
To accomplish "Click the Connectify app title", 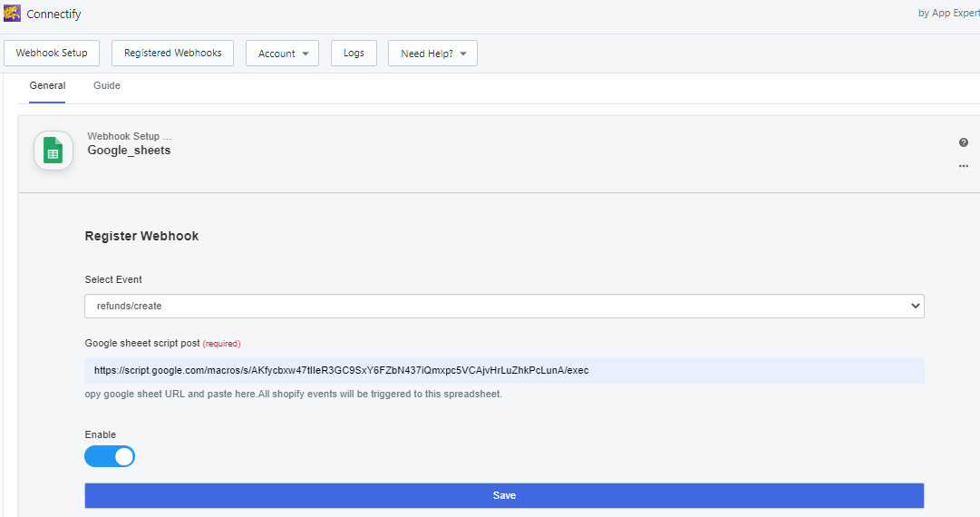I will tap(53, 14).
